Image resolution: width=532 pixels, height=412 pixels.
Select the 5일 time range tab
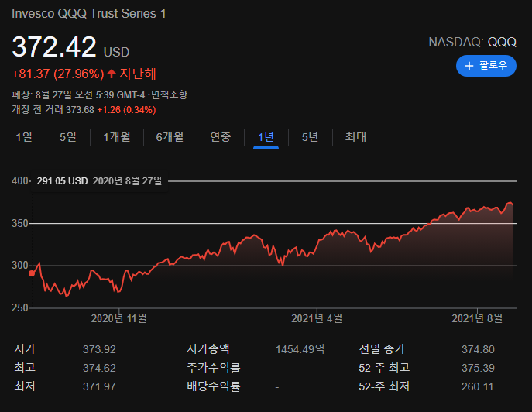point(68,137)
